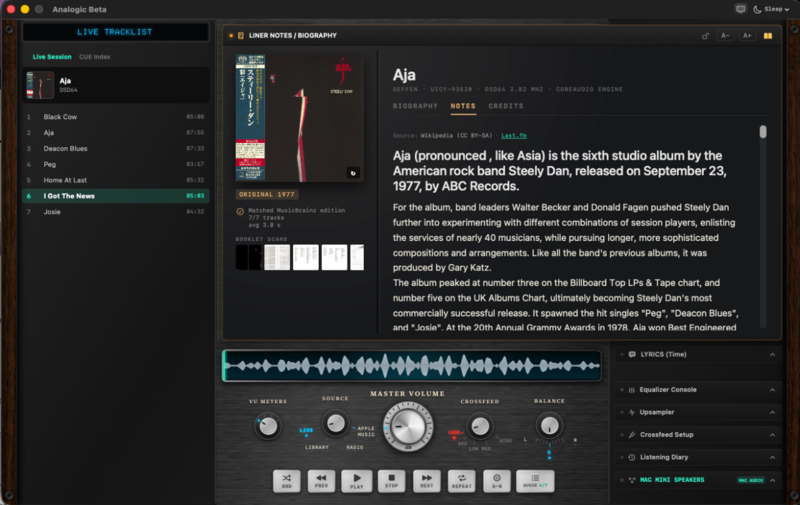
Task: Expand the LYRICS (Time) panel chevron
Action: pos(772,355)
